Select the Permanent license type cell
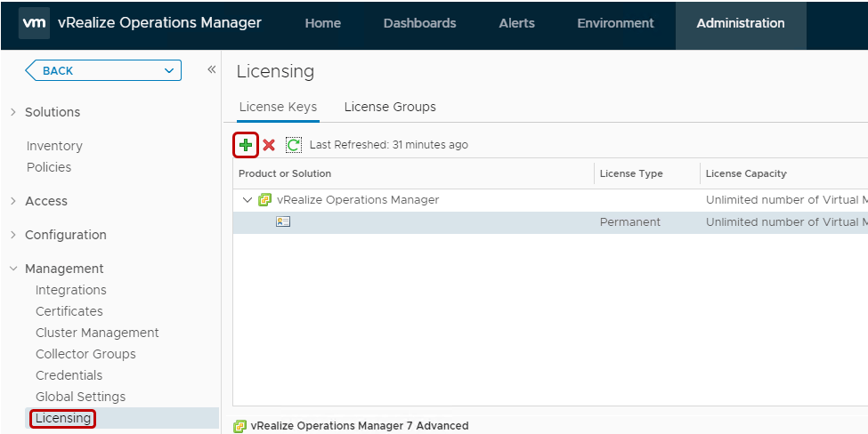Image resolution: width=868 pixels, height=434 pixels. pos(630,222)
